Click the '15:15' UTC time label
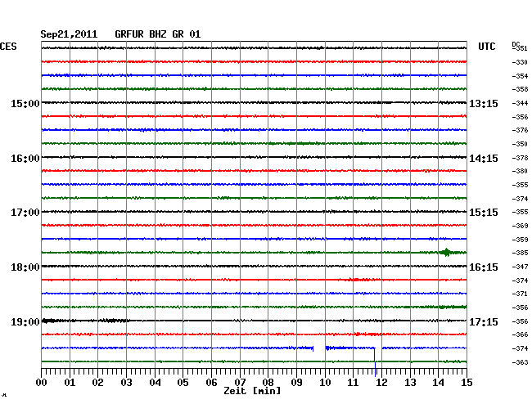Screen dimensions: 532x404 [x=484, y=213]
